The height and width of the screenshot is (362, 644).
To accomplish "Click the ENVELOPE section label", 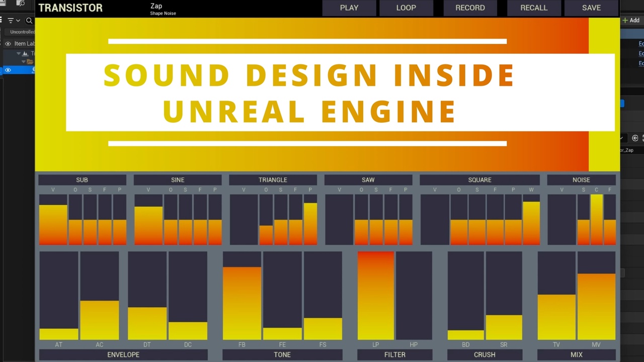I will tap(123, 354).
